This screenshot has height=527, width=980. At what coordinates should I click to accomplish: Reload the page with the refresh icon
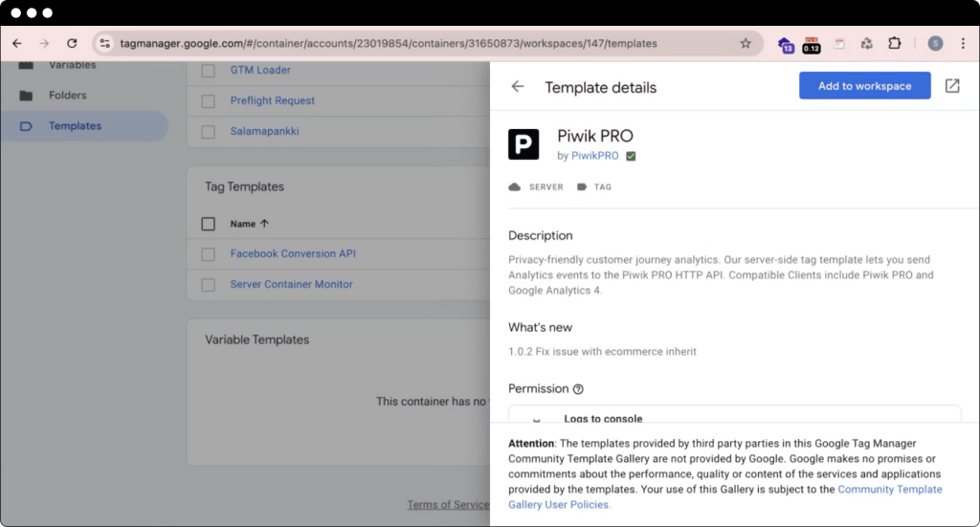coord(72,43)
